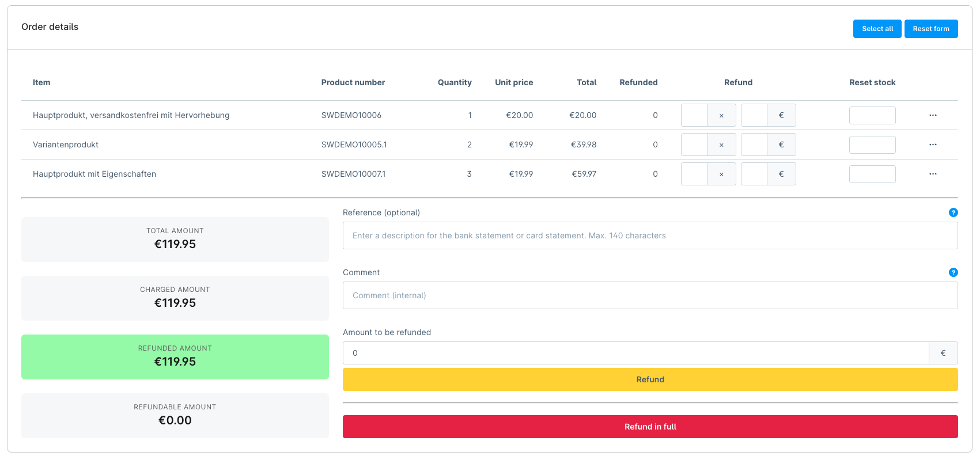
Task: Click the green Refunded Amount card
Action: click(x=175, y=357)
